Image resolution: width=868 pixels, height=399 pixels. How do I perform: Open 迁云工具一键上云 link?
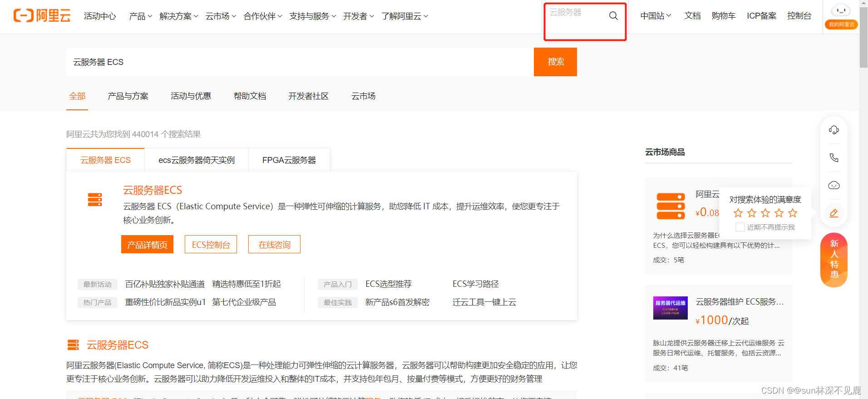click(x=484, y=302)
